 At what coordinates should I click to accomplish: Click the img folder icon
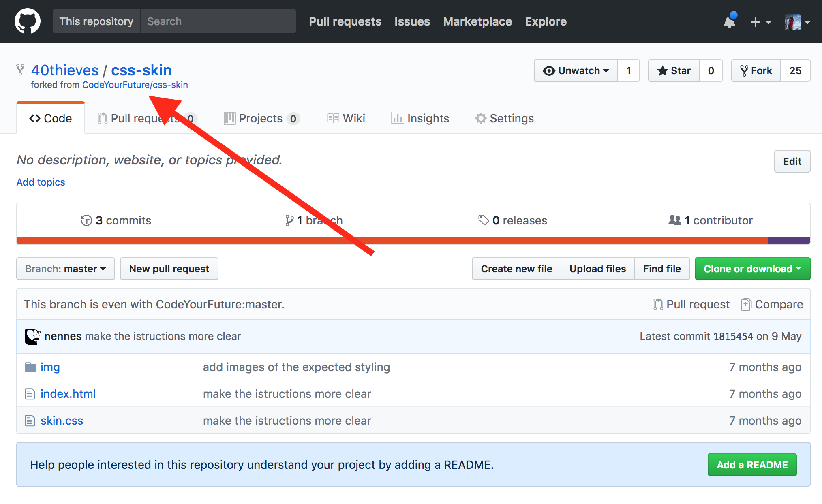point(30,367)
